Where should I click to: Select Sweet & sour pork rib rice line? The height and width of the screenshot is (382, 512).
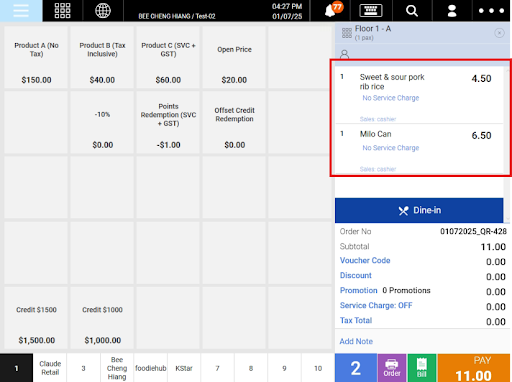[419, 95]
